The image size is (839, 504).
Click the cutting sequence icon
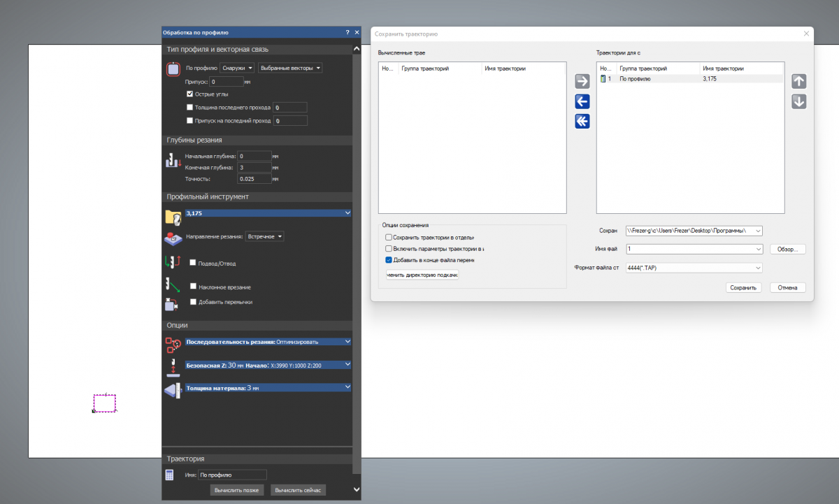(173, 344)
